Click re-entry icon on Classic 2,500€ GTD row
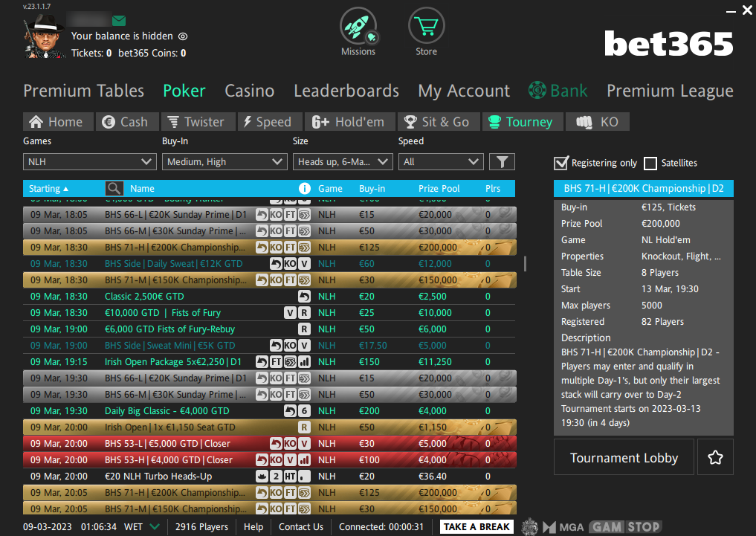 [304, 297]
